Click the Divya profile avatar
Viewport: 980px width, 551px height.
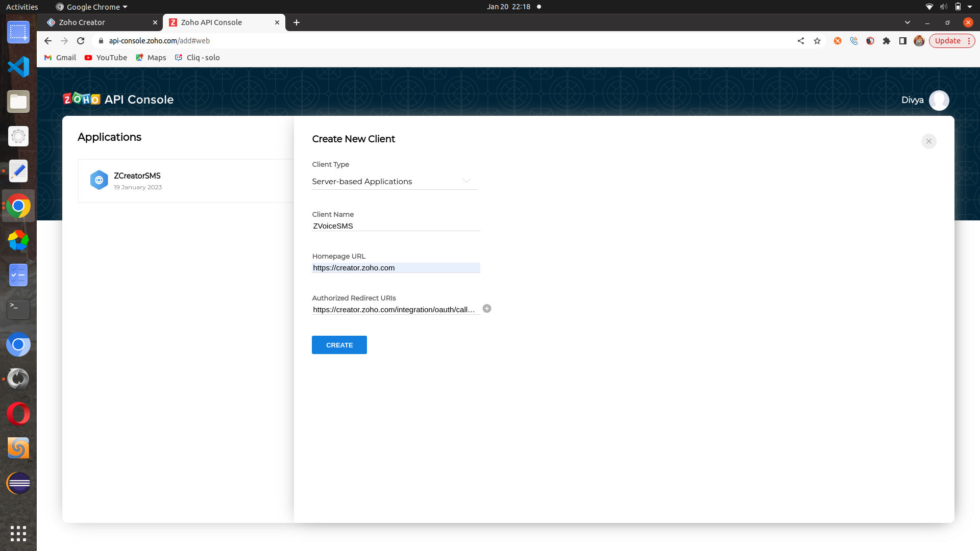pos(939,100)
